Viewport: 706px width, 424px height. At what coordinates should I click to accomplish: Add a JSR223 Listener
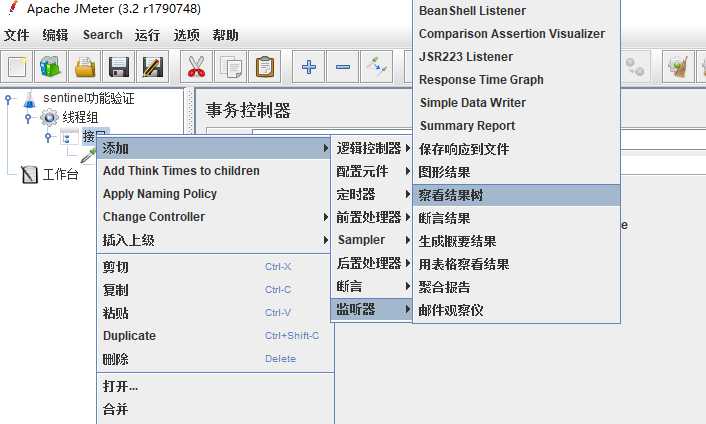click(516, 57)
